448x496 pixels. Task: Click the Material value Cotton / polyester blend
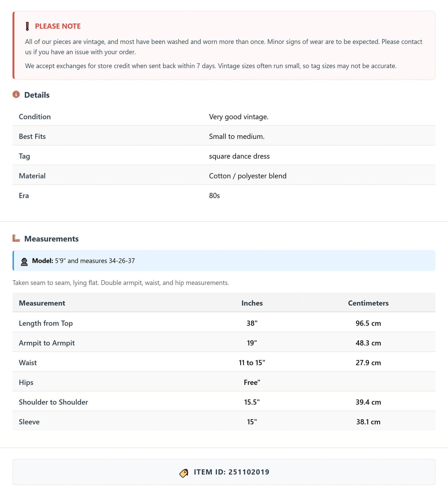click(248, 176)
